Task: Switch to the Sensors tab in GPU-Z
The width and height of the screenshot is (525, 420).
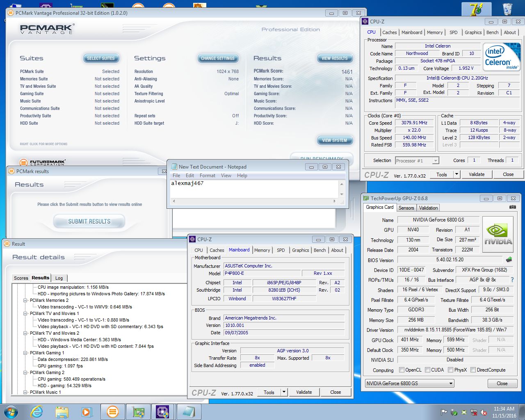Action: (406, 208)
